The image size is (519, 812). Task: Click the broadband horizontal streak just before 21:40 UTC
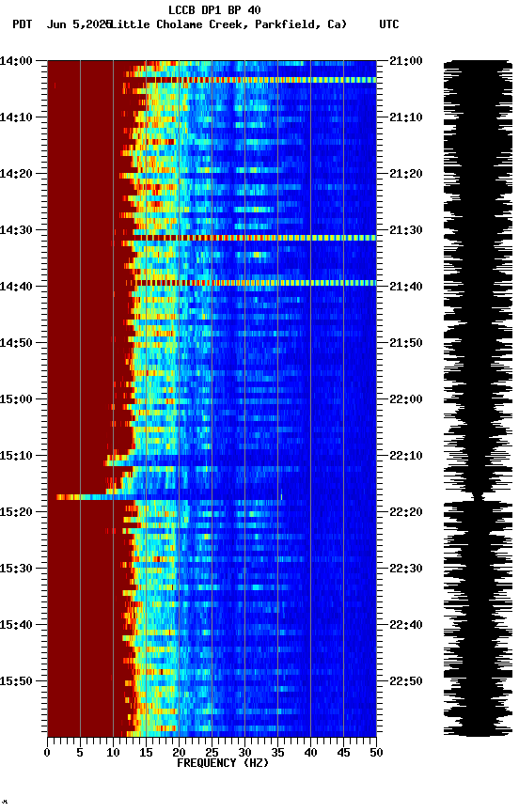click(x=257, y=283)
